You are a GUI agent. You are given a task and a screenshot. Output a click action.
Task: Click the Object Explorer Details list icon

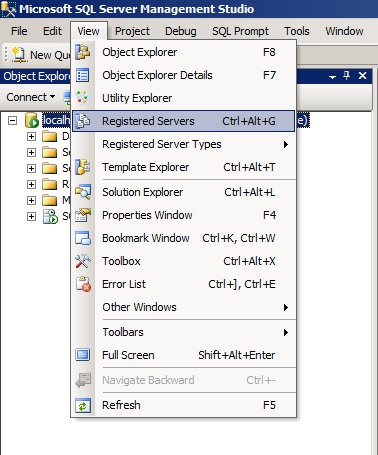pyautogui.click(x=83, y=75)
